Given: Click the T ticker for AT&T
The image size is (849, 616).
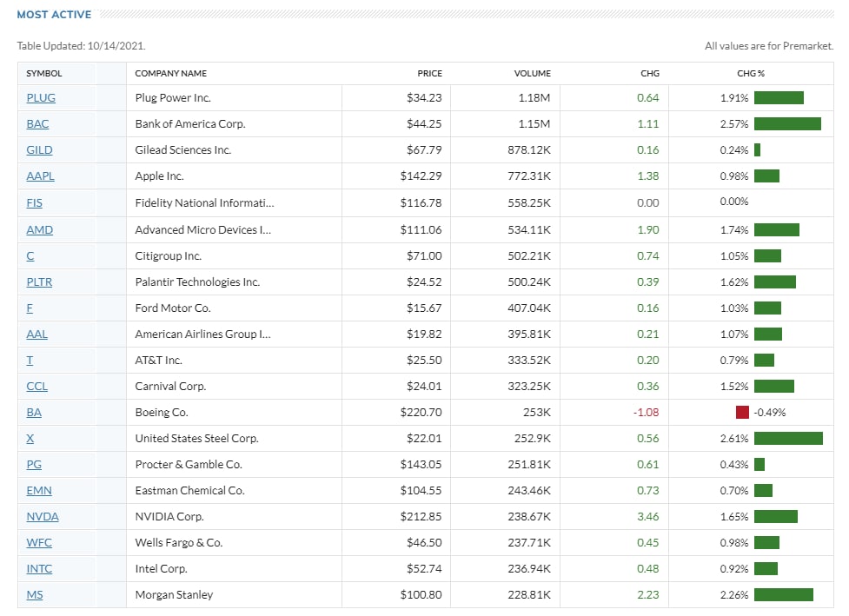Looking at the screenshot, I should click(30, 360).
